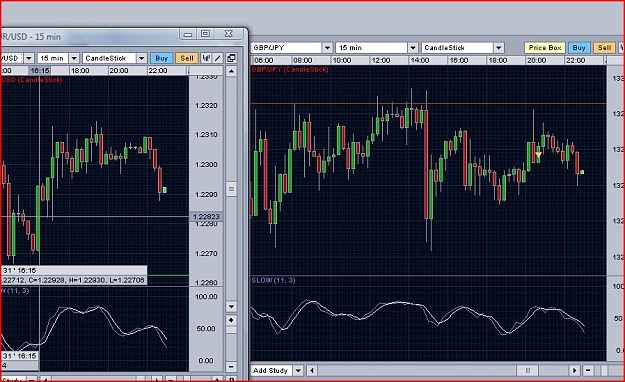The width and height of the screenshot is (625, 382).
Task: Click the 1.2290 price label on EUR/USD axis
Action: point(206,195)
